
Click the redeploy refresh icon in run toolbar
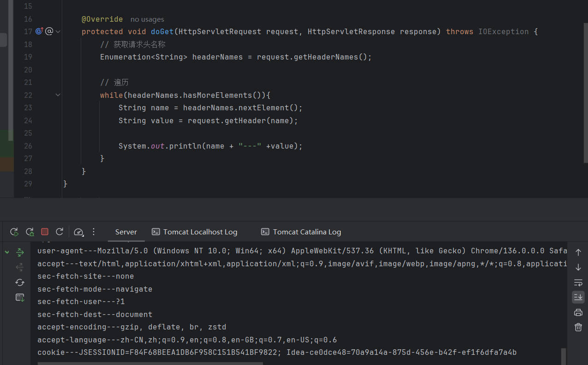59,232
